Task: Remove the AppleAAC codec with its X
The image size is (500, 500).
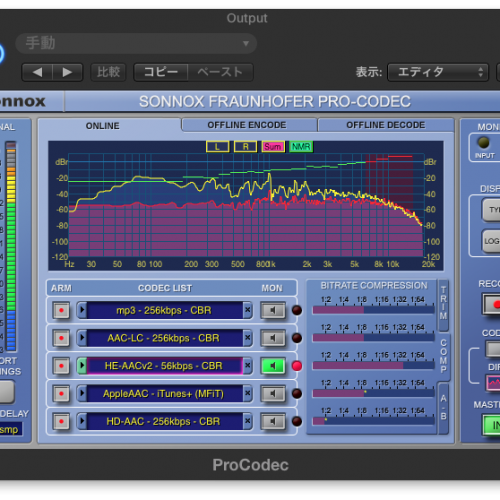Action: (247, 393)
